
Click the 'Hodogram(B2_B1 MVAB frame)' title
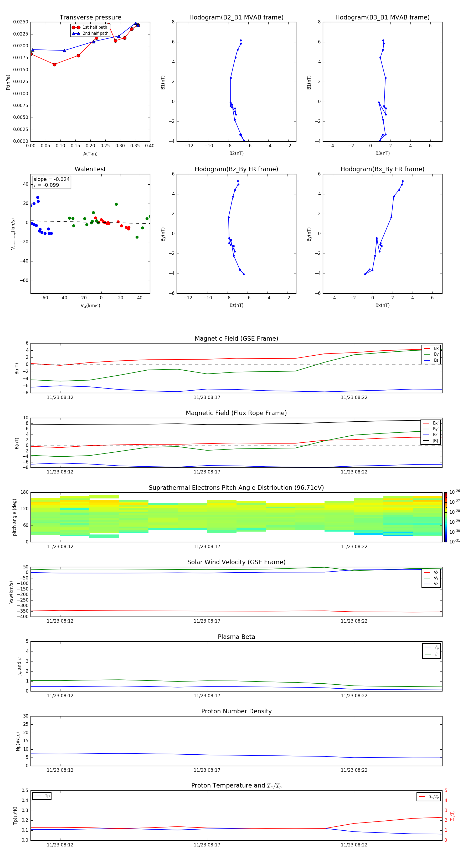236,18
